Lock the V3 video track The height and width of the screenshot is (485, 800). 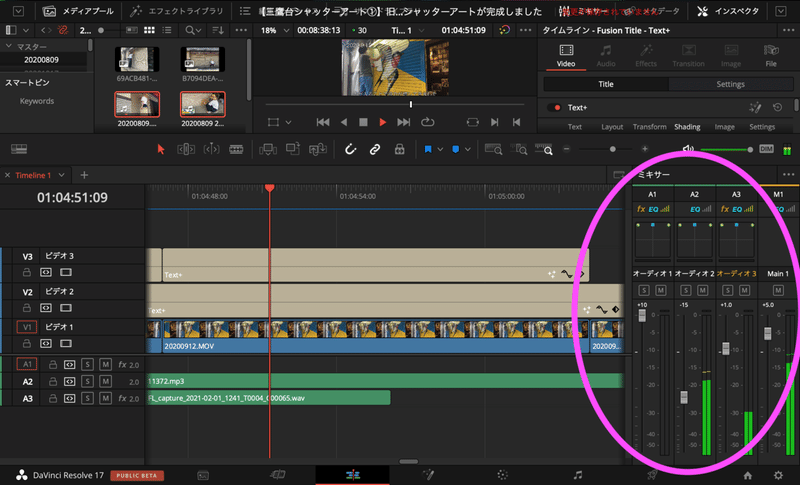click(x=27, y=272)
